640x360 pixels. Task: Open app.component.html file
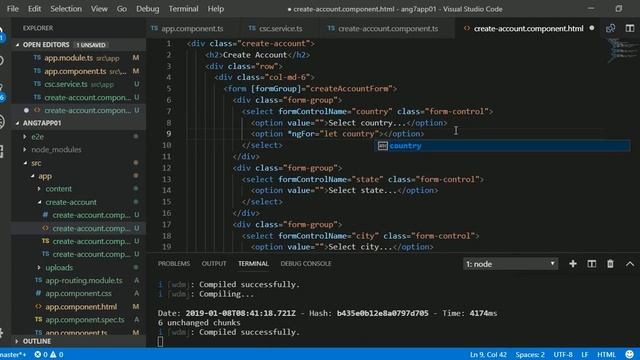click(81, 307)
